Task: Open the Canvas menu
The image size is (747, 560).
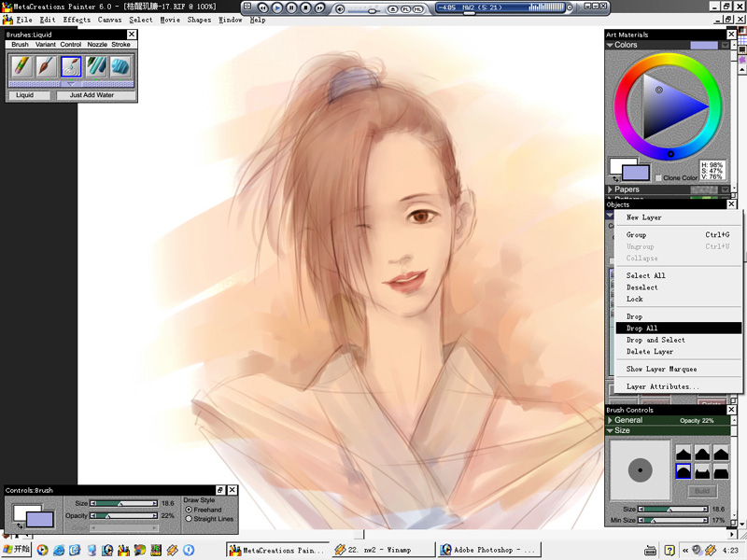Action: pos(109,20)
